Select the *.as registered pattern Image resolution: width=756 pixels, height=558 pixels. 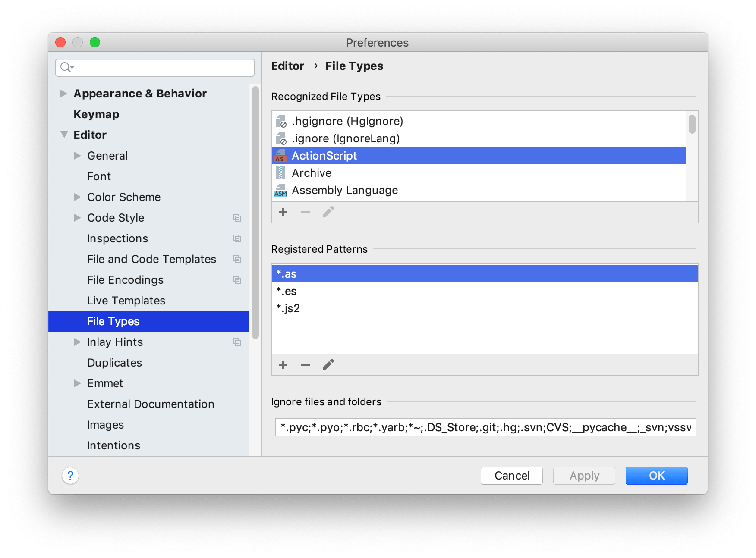click(485, 274)
